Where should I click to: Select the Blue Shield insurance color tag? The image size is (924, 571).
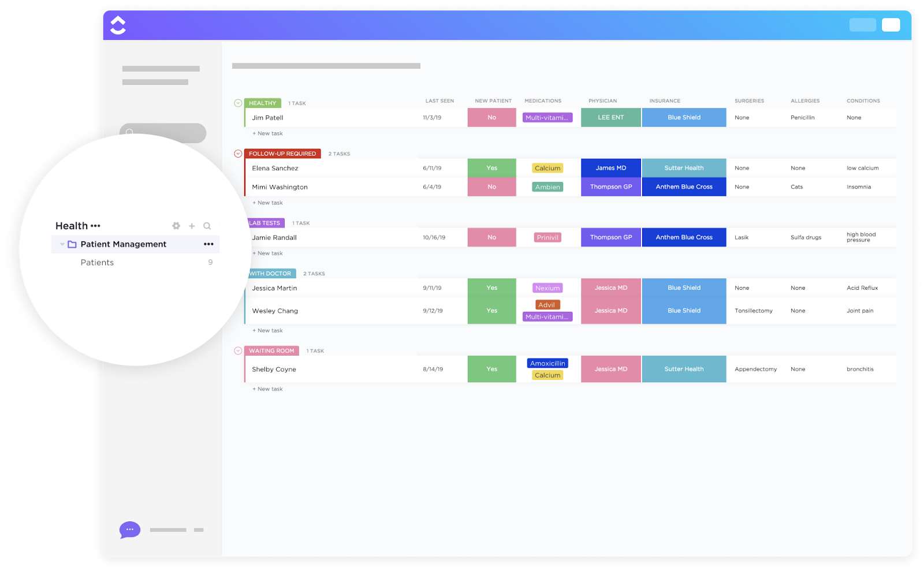click(x=684, y=117)
